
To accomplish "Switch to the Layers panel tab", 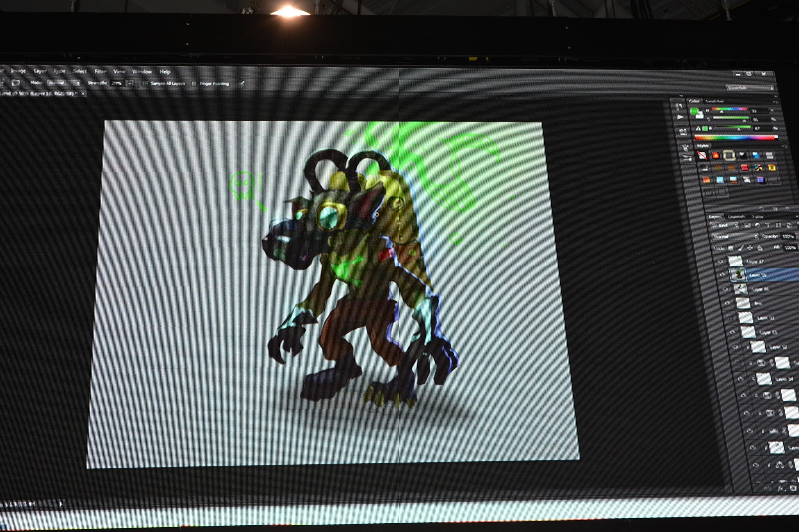I will pyautogui.click(x=715, y=217).
